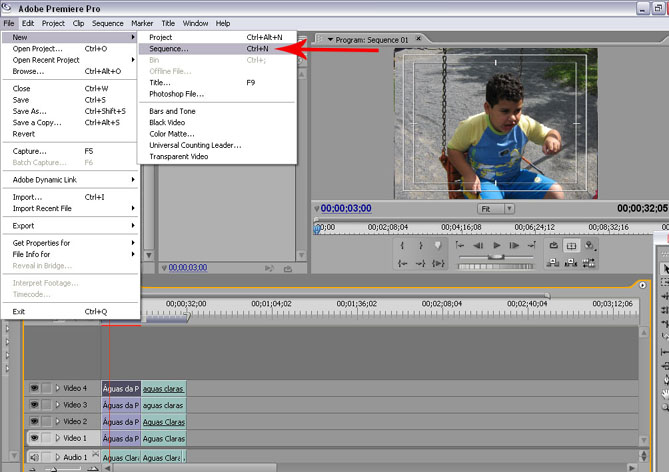Mute the Audio 1 track speaker
The height and width of the screenshot is (472, 669).
tap(33, 457)
